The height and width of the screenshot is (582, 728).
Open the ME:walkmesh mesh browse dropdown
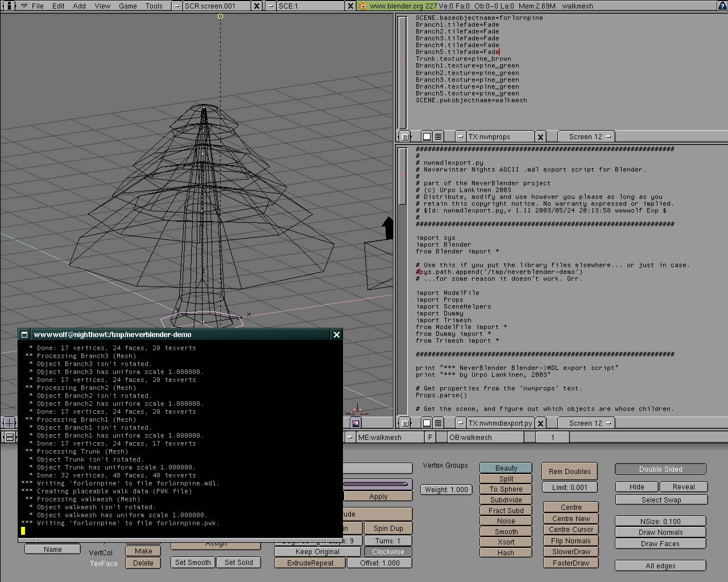(x=349, y=437)
